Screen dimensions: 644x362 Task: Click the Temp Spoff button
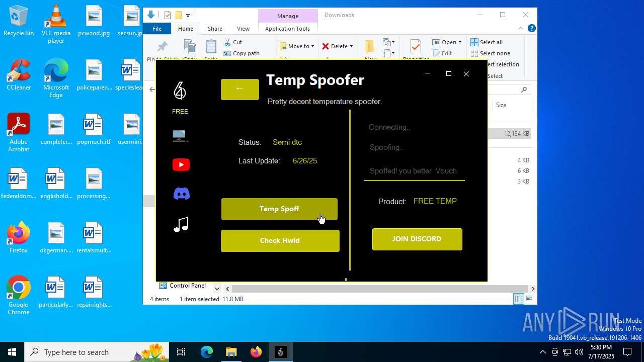279,209
